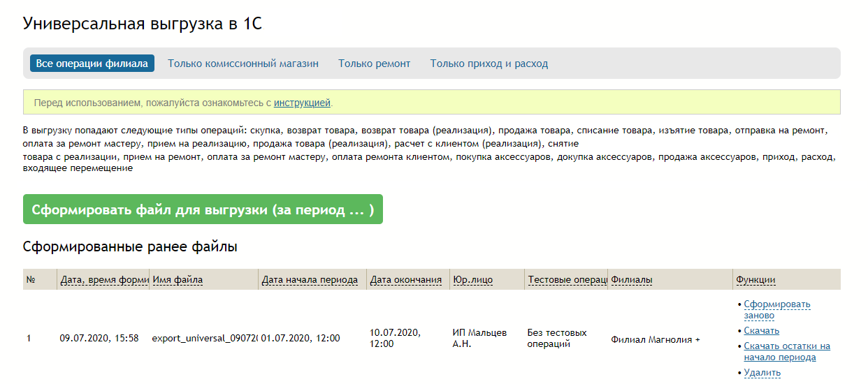
Task: Select file name 'export_universal_09072' cell
Action: click(x=204, y=339)
